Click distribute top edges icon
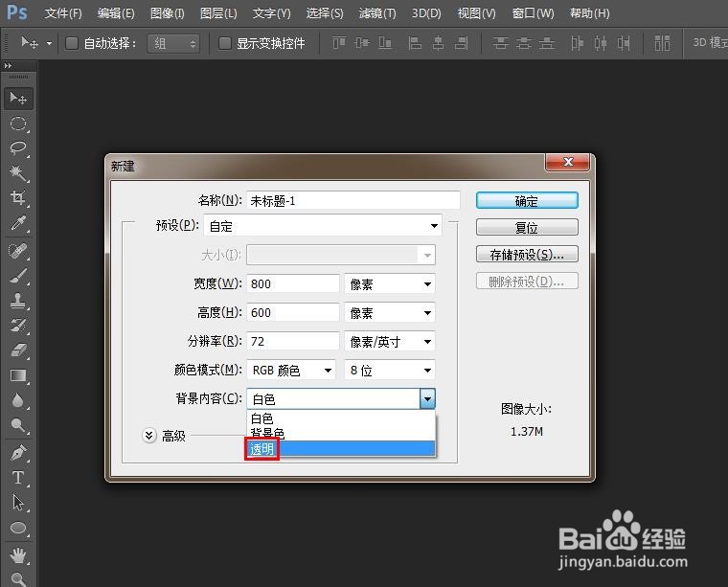Screen dimensions: 728x587 (500, 43)
